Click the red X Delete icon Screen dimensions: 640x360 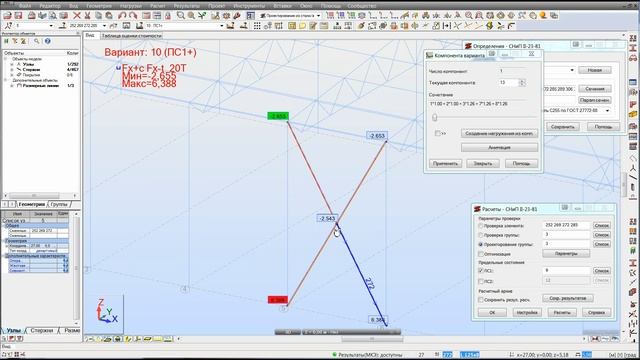(x=77, y=16)
